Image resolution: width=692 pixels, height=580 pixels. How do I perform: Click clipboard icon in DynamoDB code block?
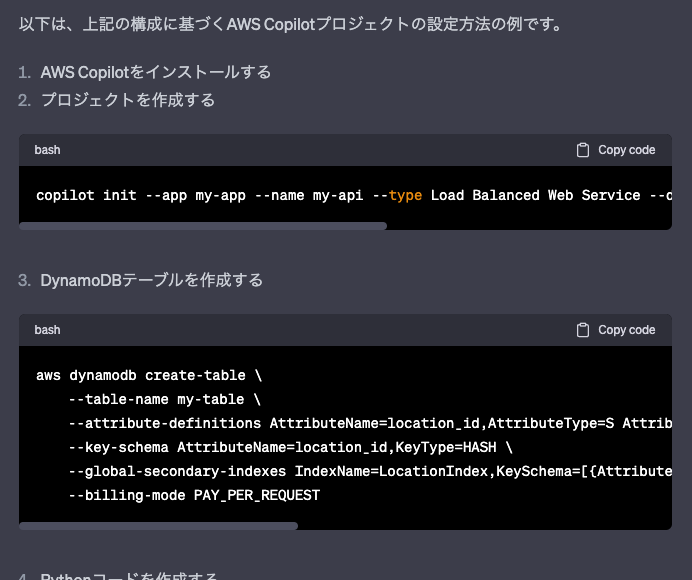583,330
